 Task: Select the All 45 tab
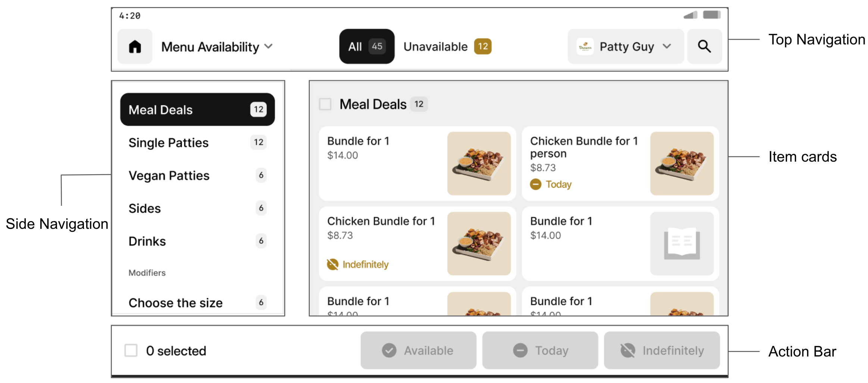click(x=366, y=47)
